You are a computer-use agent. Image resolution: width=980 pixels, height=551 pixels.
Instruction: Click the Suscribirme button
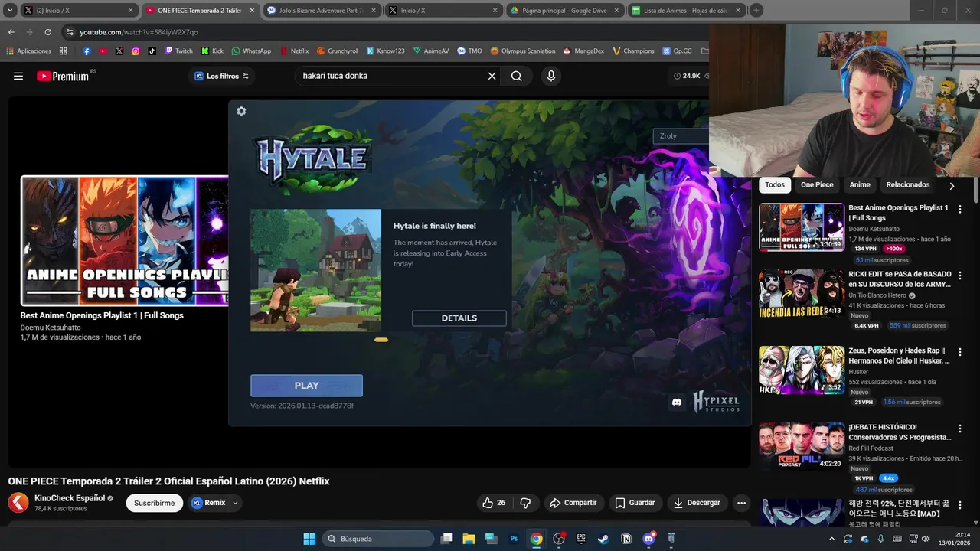(155, 503)
